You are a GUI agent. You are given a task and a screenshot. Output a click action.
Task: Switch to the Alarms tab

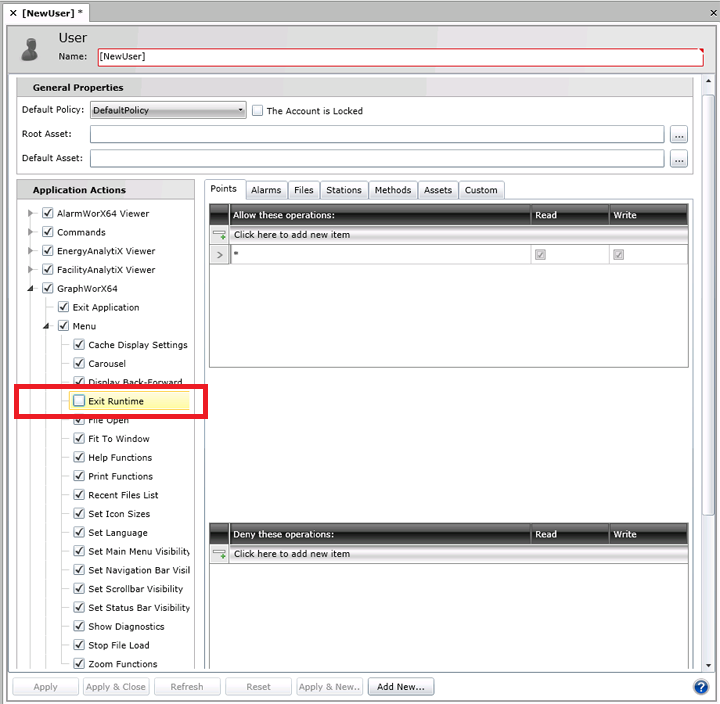pyautogui.click(x=266, y=190)
